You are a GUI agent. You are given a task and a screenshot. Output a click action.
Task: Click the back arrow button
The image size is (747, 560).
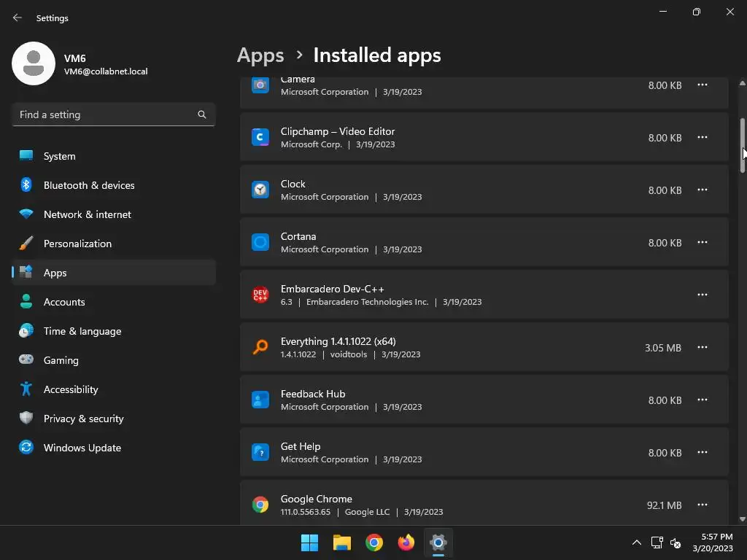click(x=18, y=18)
